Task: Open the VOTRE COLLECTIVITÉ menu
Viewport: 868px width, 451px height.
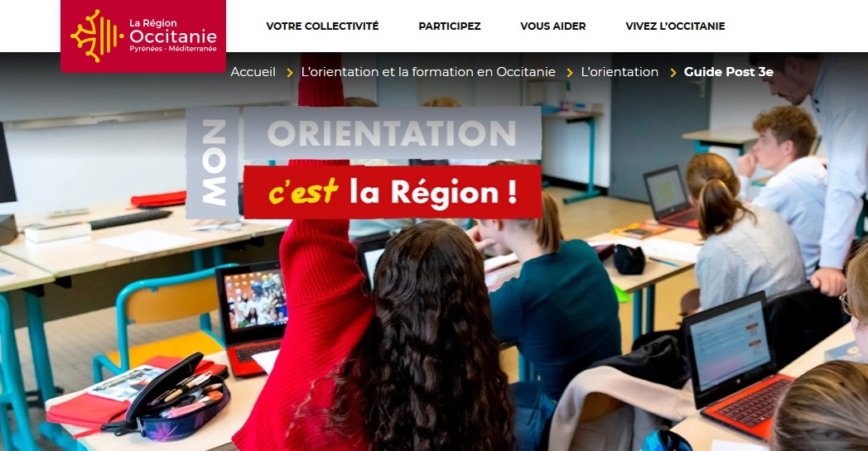Action: (322, 26)
